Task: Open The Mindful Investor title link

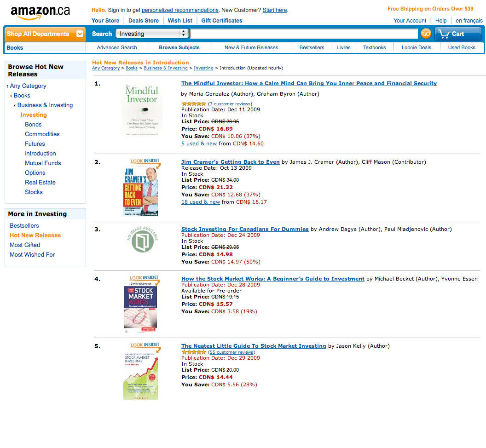Action: click(x=309, y=83)
